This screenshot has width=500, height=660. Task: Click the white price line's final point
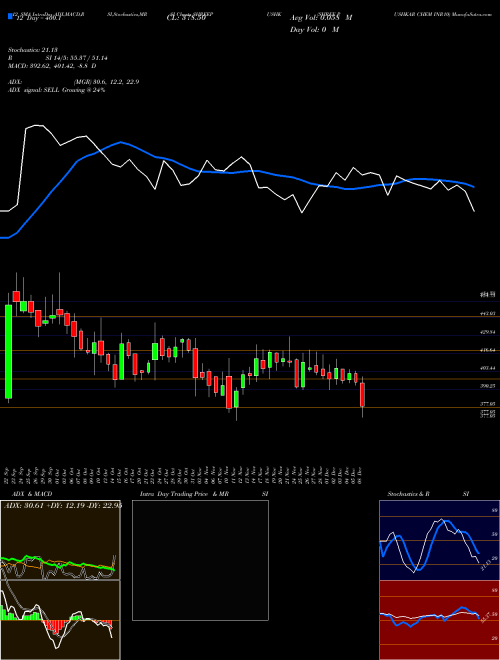pyautogui.click(x=474, y=211)
